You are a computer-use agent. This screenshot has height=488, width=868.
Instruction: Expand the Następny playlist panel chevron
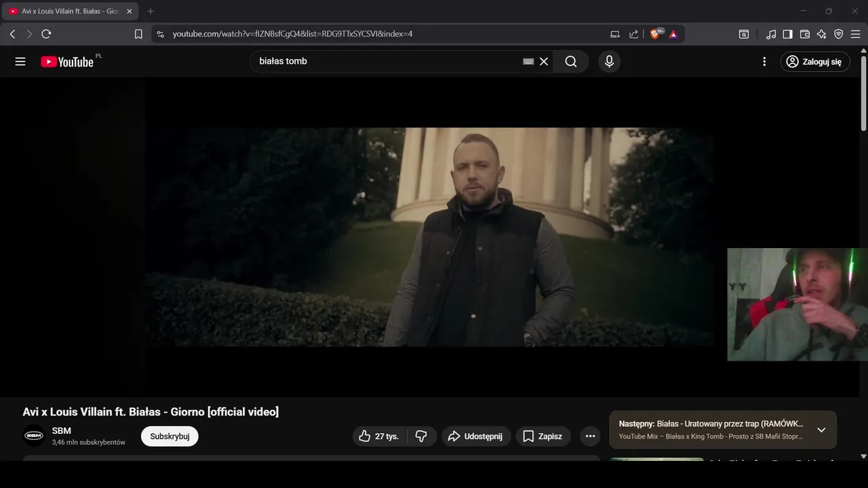tap(821, 430)
